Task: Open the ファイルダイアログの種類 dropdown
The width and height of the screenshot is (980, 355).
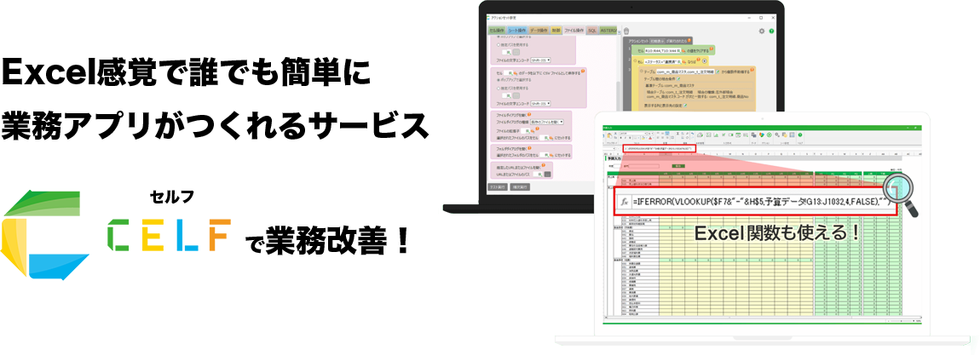Action: tap(547, 122)
